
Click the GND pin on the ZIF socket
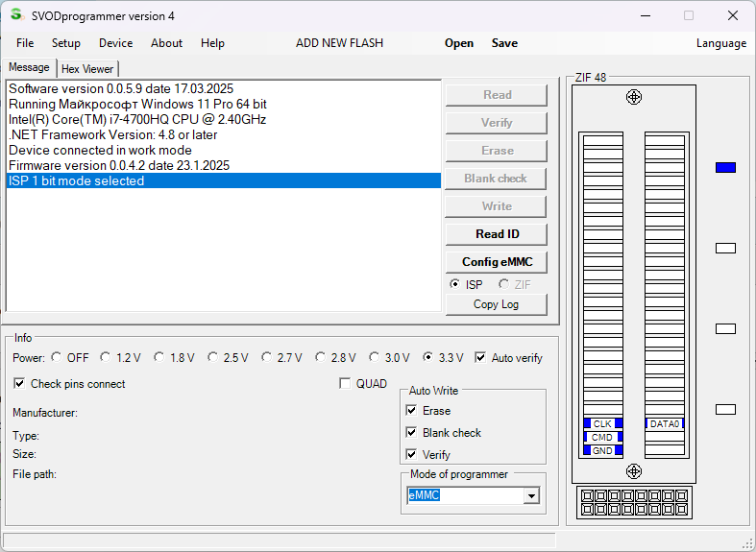click(602, 451)
